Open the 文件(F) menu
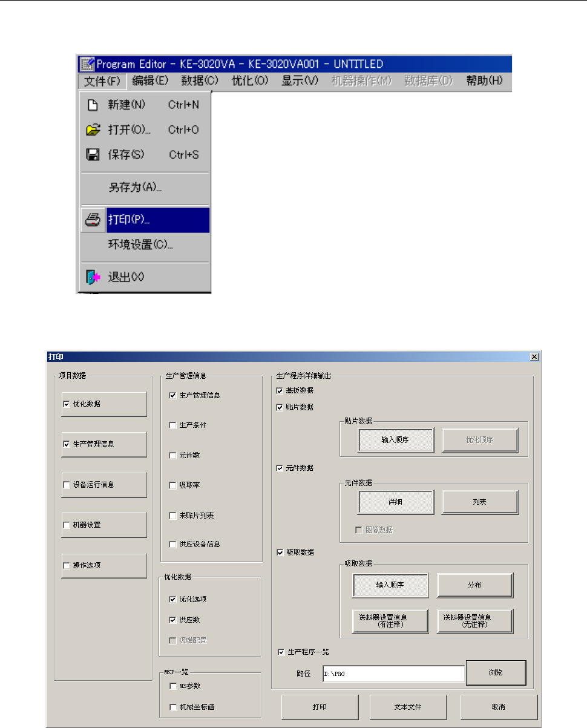The image size is (587, 728). point(102,80)
